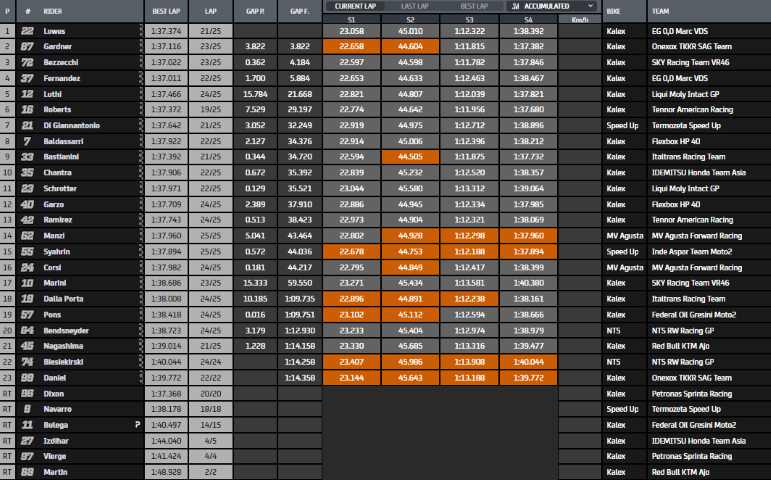Sort by the BEST LAP column header
This screenshot has height=480, width=771.
(x=166, y=11)
